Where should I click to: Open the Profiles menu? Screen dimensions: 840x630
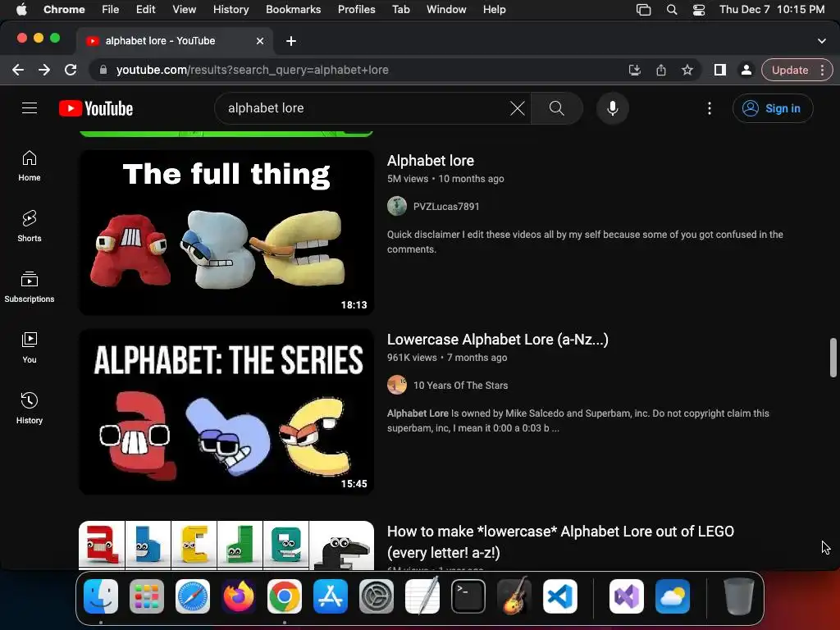click(x=356, y=10)
